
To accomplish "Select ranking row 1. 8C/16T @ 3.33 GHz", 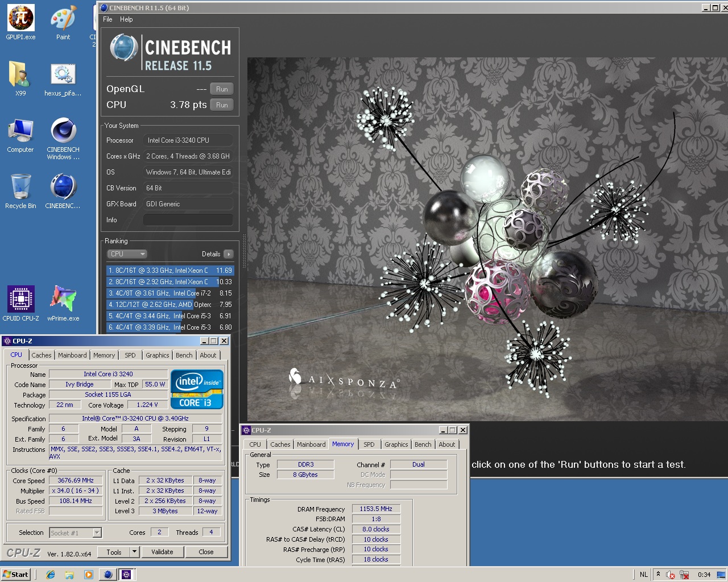I will coord(170,271).
